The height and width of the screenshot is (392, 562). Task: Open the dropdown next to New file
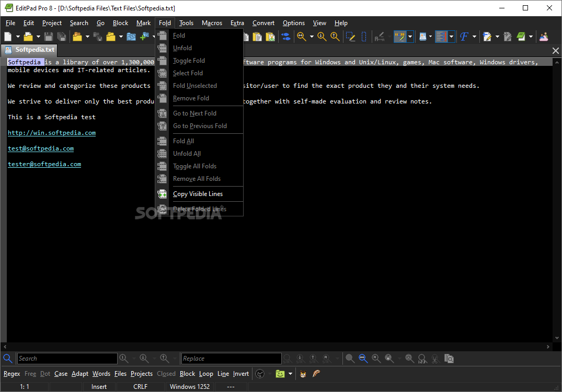pyautogui.click(x=18, y=37)
